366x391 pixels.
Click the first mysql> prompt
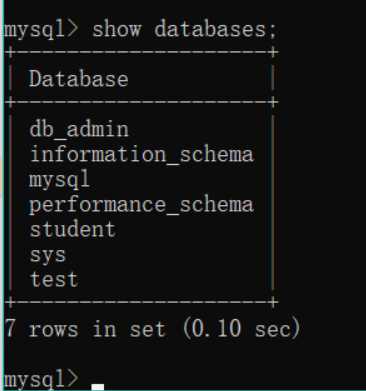(42, 30)
